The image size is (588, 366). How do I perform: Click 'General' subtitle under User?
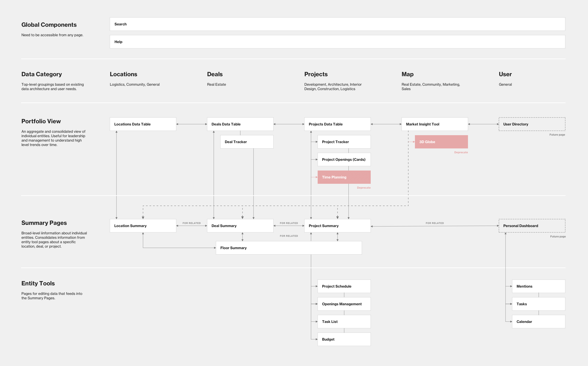[x=505, y=84]
